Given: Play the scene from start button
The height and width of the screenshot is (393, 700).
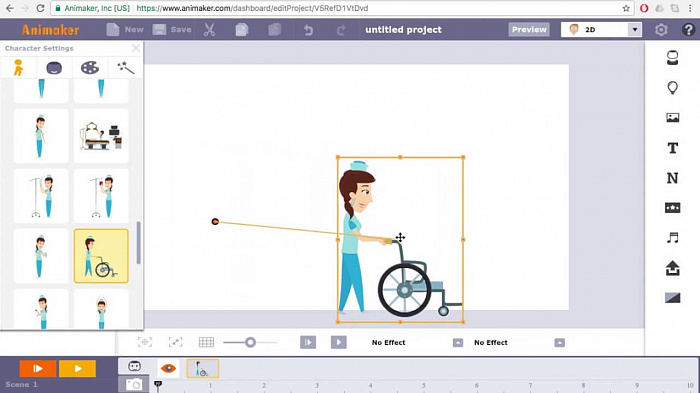Looking at the screenshot, I should (x=308, y=343).
